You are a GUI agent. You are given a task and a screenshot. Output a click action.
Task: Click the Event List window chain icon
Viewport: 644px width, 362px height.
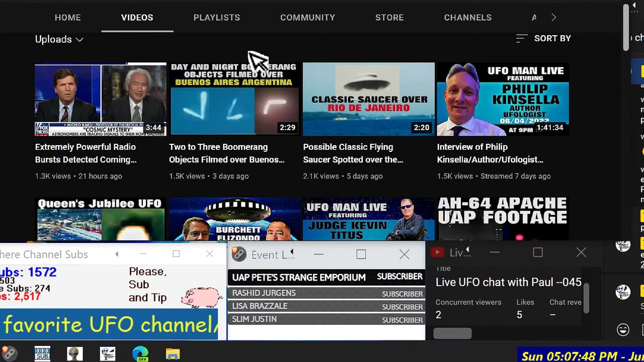pos(239,254)
